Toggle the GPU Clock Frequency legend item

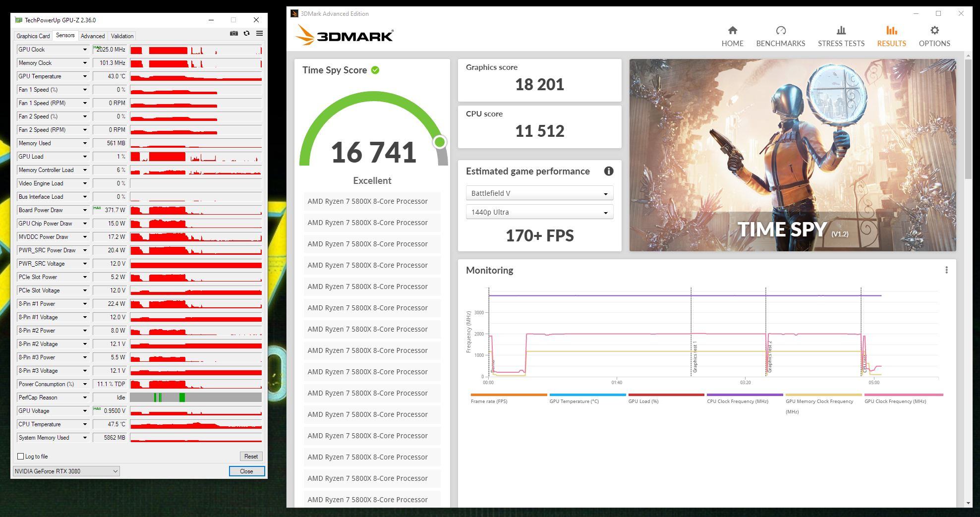point(903,399)
